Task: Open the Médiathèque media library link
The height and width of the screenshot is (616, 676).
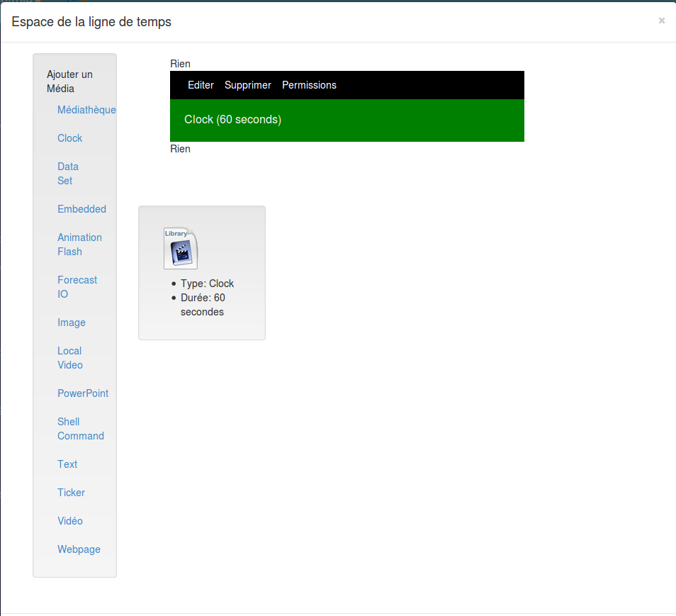Action: (x=86, y=110)
